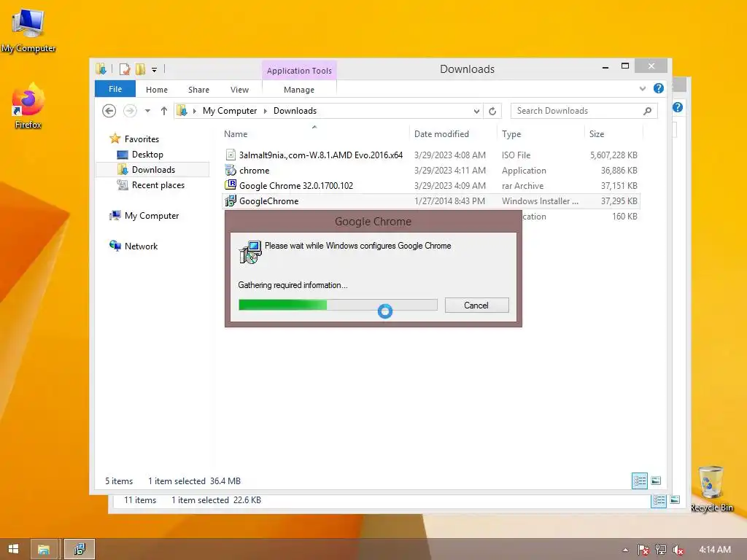Open File Explorer from the taskbar

pyautogui.click(x=44, y=549)
